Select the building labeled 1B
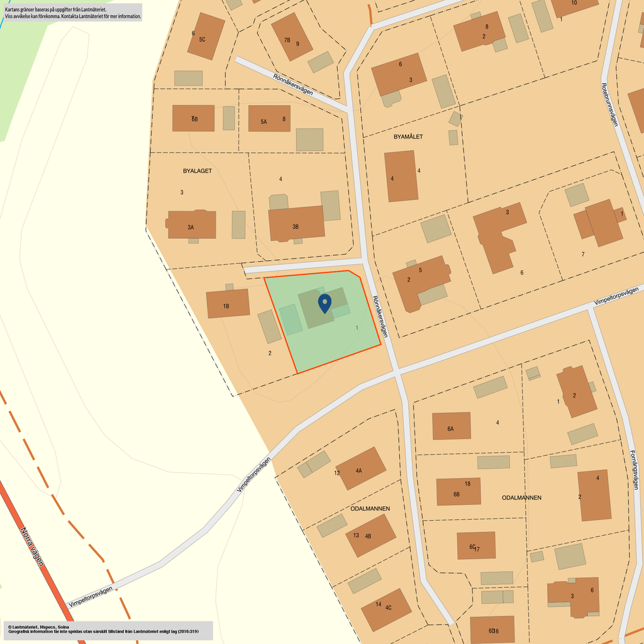 click(x=228, y=304)
